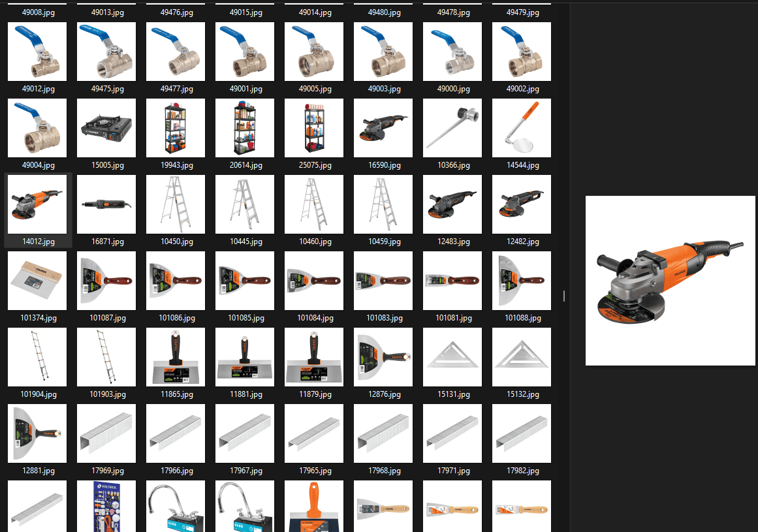Select the blue Volteck display thumbnail
Screen dimensions: 758x532
pyautogui.click(x=106, y=506)
